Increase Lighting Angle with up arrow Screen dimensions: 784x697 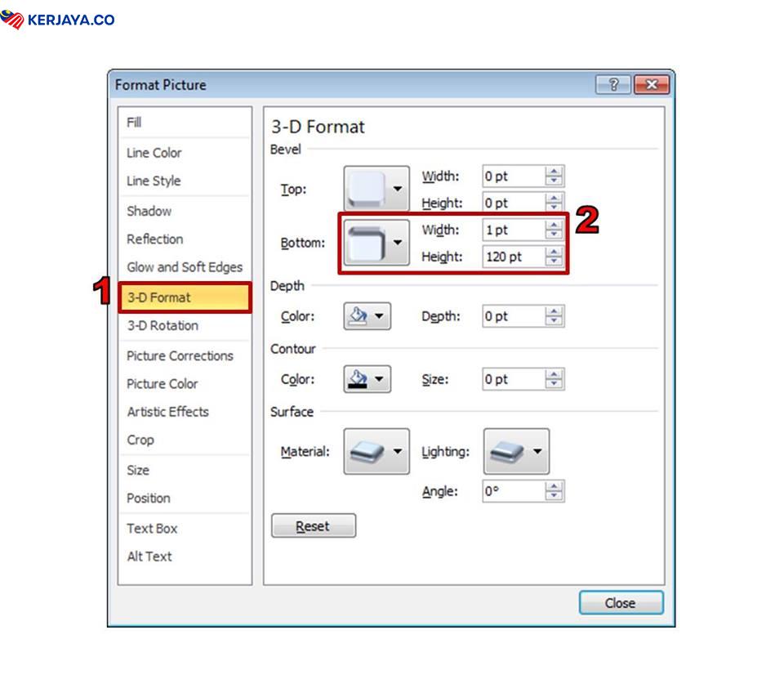coord(554,486)
